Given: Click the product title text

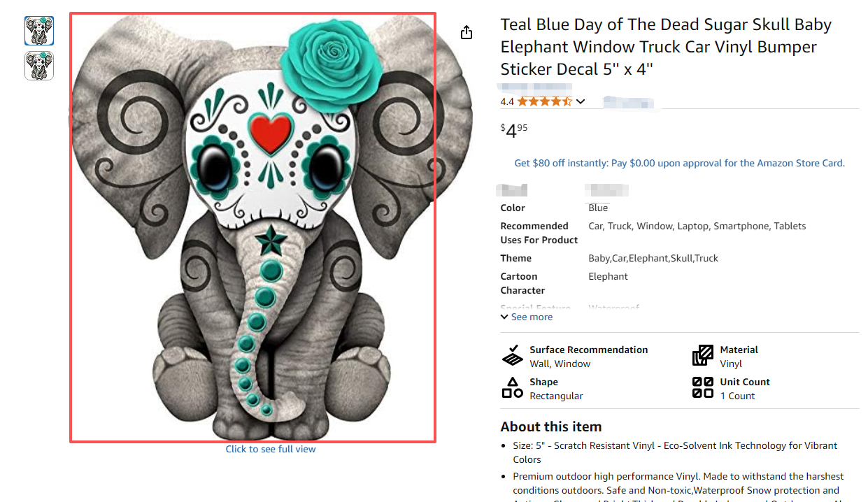Looking at the screenshot, I should click(665, 47).
